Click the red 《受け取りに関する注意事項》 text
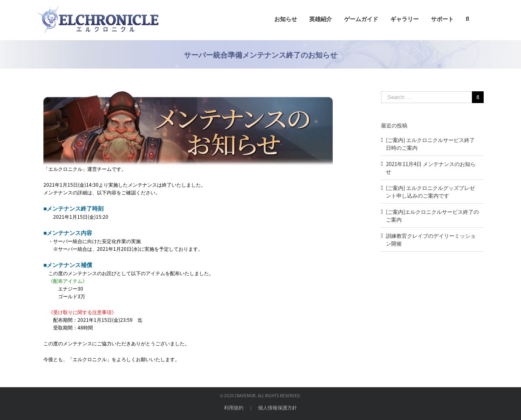The height and width of the screenshot is (420, 521). (x=82, y=312)
